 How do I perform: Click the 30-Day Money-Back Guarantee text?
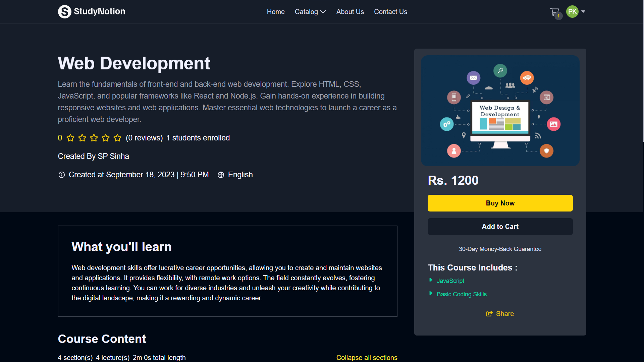[500, 249]
